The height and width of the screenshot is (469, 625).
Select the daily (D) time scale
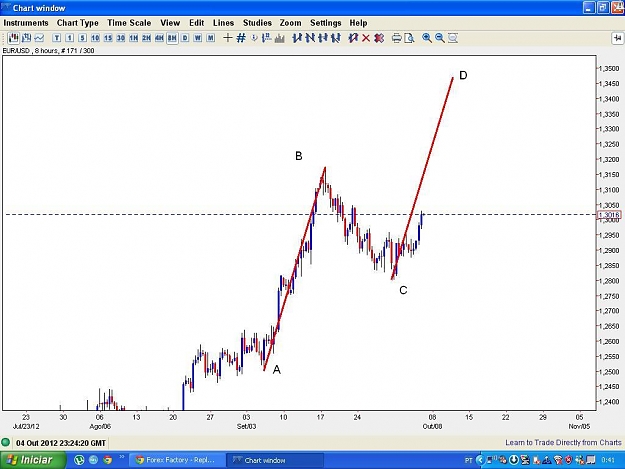click(x=185, y=38)
